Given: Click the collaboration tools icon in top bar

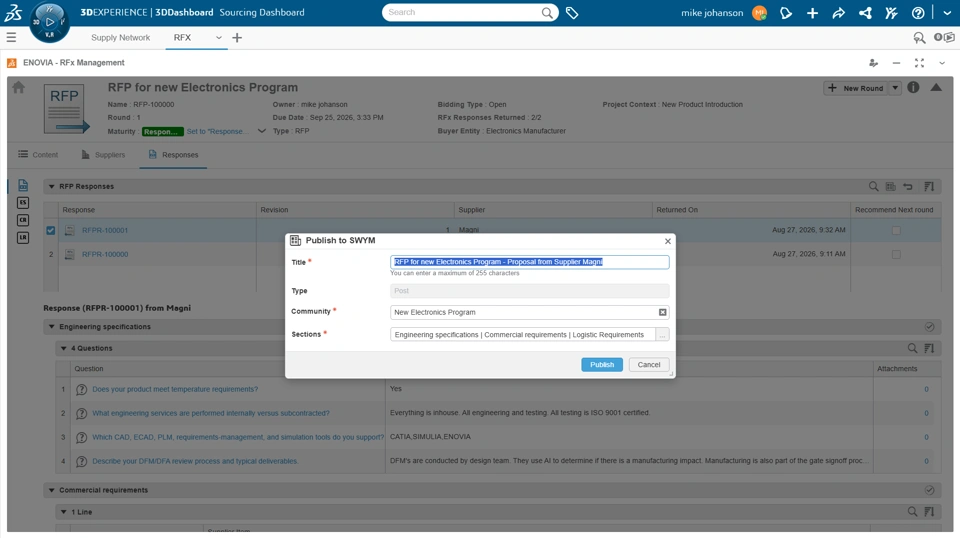Looking at the screenshot, I should (x=891, y=13).
